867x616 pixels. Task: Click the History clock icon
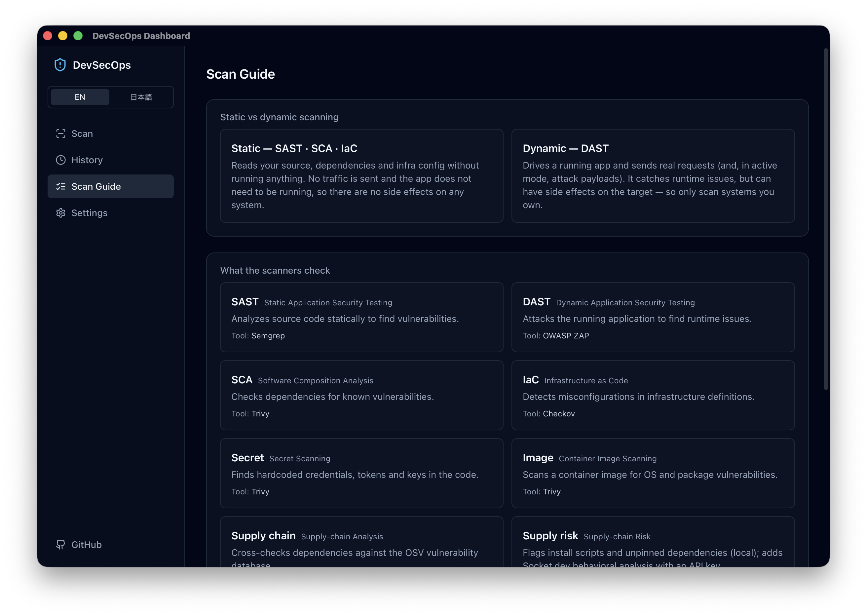point(61,160)
